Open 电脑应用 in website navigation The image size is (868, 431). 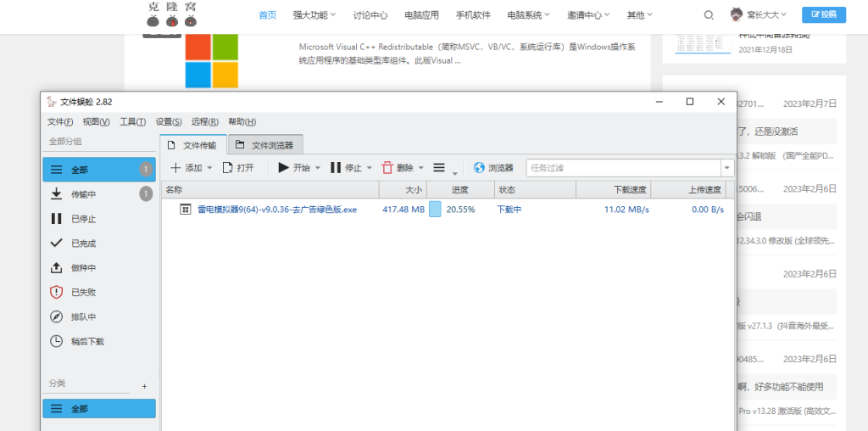[x=422, y=15]
